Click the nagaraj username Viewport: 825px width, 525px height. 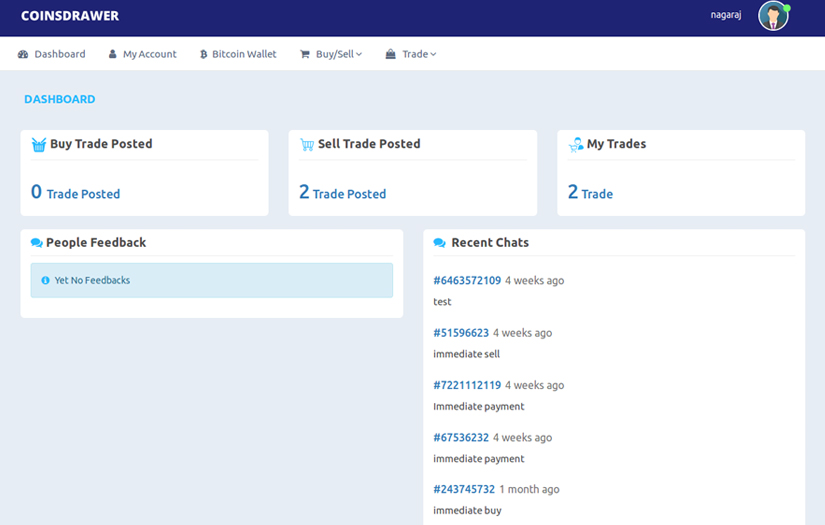pyautogui.click(x=726, y=15)
